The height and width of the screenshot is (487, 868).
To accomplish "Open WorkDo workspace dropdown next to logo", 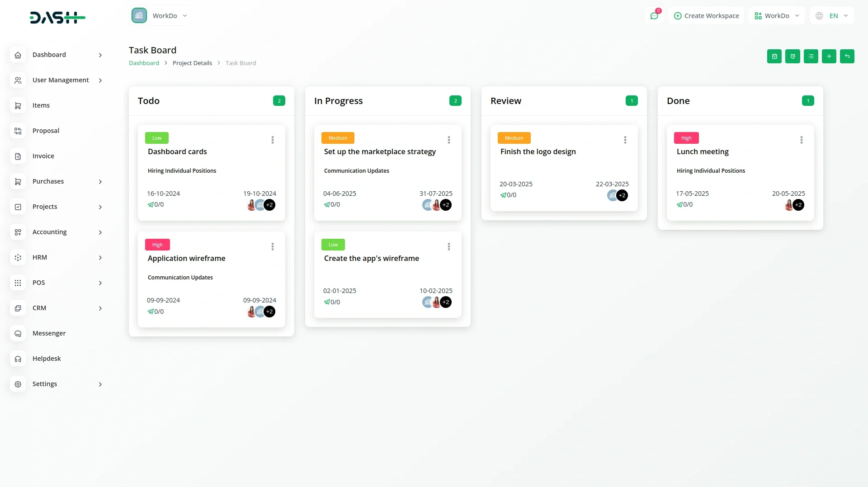I will 160,16.
